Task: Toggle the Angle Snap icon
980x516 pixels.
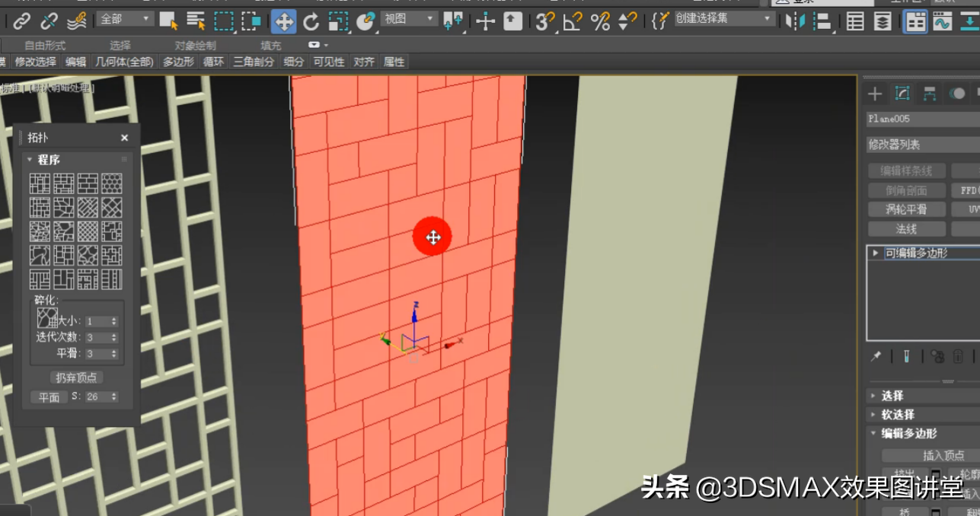Action: tap(572, 21)
